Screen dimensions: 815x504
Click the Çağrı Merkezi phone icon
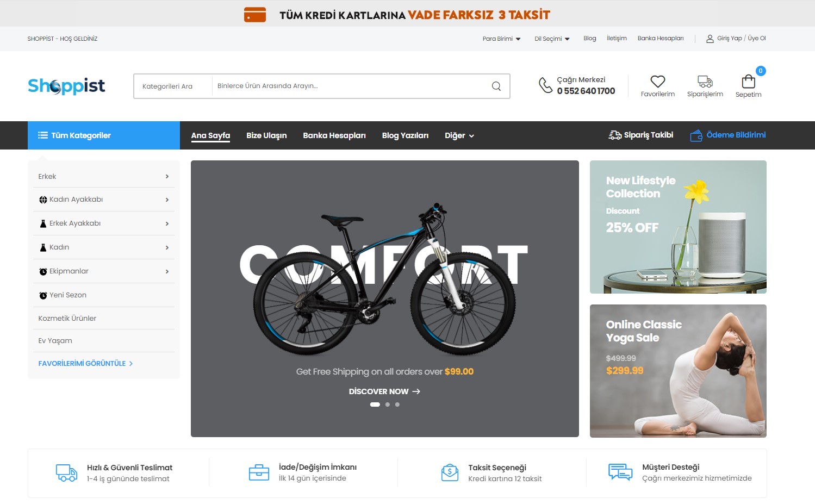[545, 85]
